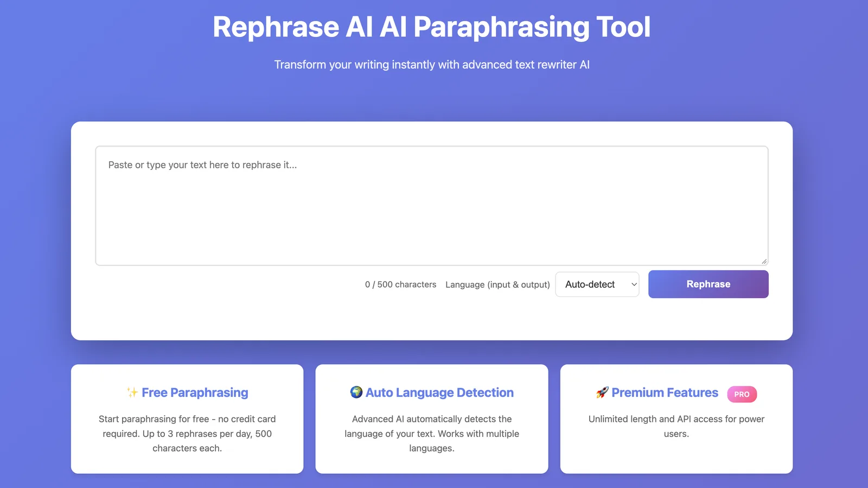Click the '0 / 500 characters' counter
This screenshot has height=488, width=868.
pyautogui.click(x=400, y=284)
